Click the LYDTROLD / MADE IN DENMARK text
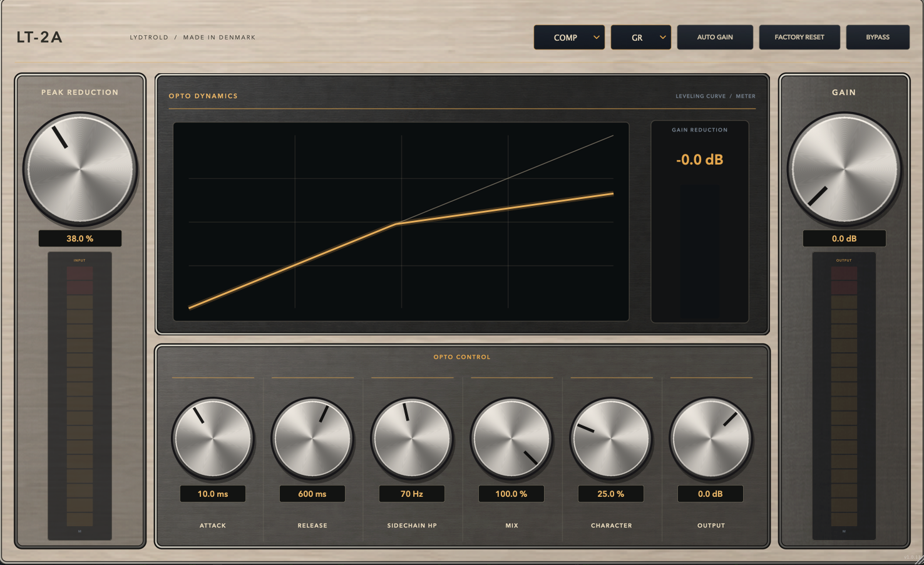This screenshot has height=565, width=924. pos(193,38)
